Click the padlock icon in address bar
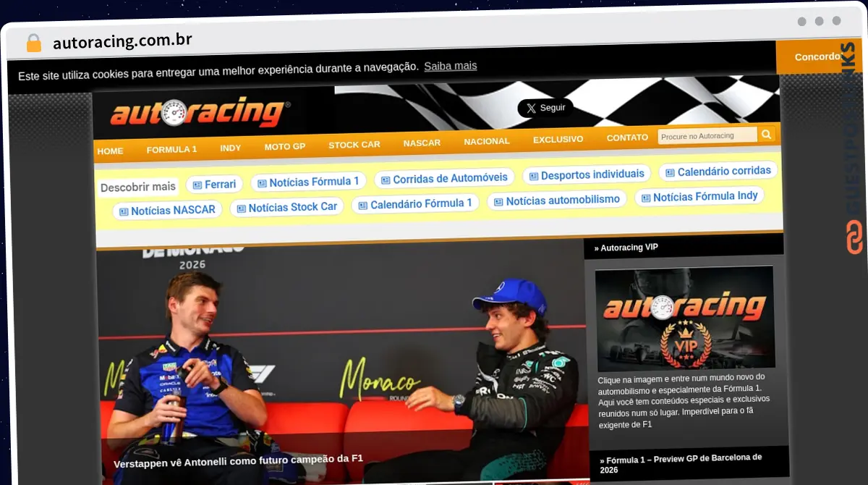The height and width of the screenshot is (485, 868). (34, 43)
